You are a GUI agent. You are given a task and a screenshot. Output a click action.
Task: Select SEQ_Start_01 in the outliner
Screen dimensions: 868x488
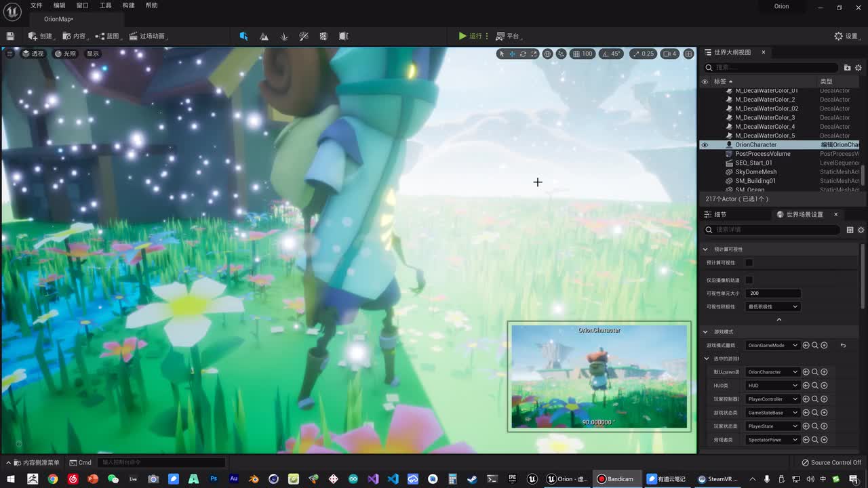[753, 163]
